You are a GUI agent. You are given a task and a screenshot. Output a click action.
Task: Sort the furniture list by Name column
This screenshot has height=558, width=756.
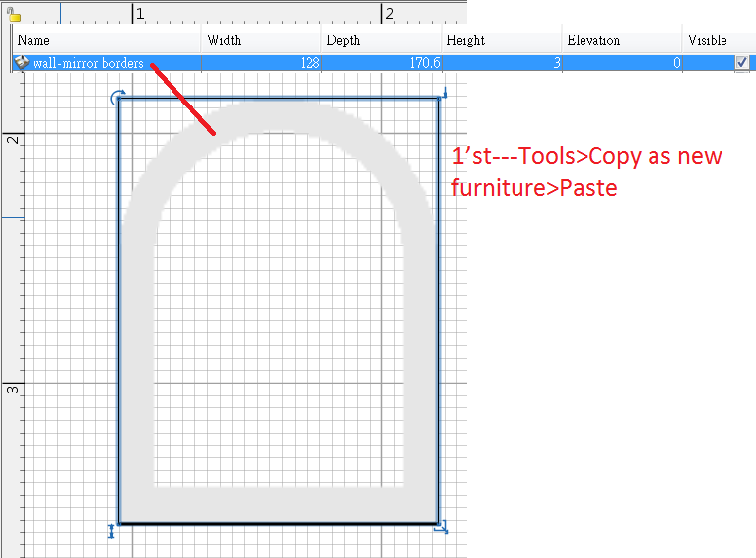106,40
